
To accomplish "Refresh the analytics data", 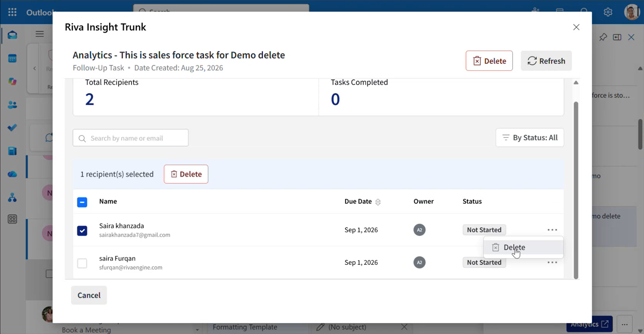I will coord(546,61).
